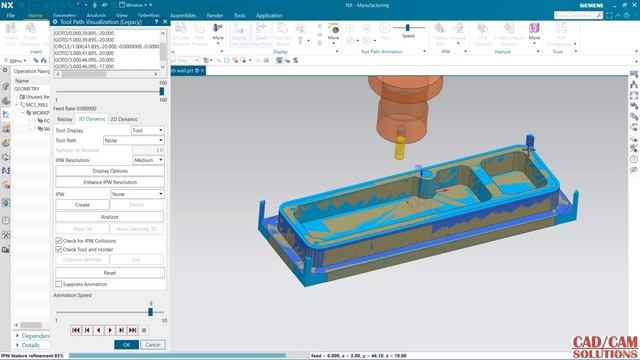Open Operation Navigator settings gear icon
Image resolution: width=640 pixels, height=360 pixels.
[5, 70]
